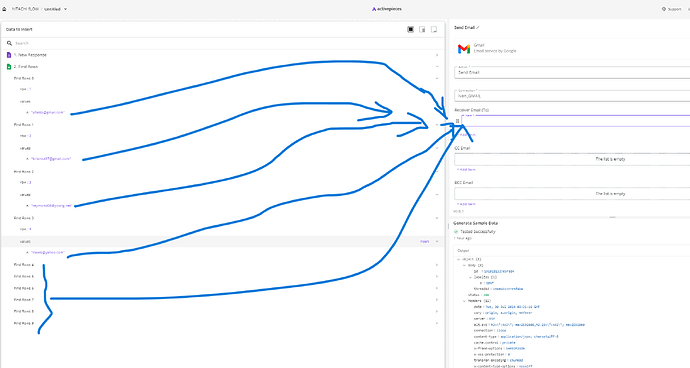690x368 pixels.
Task: Select the Find Rows Google Sheets icon
Action: [9, 67]
